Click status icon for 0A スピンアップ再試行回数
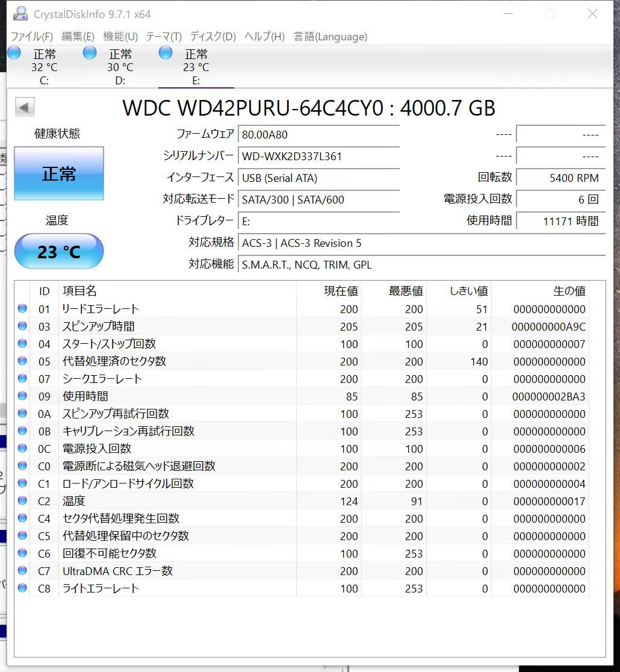The width and height of the screenshot is (620, 672). (22, 414)
